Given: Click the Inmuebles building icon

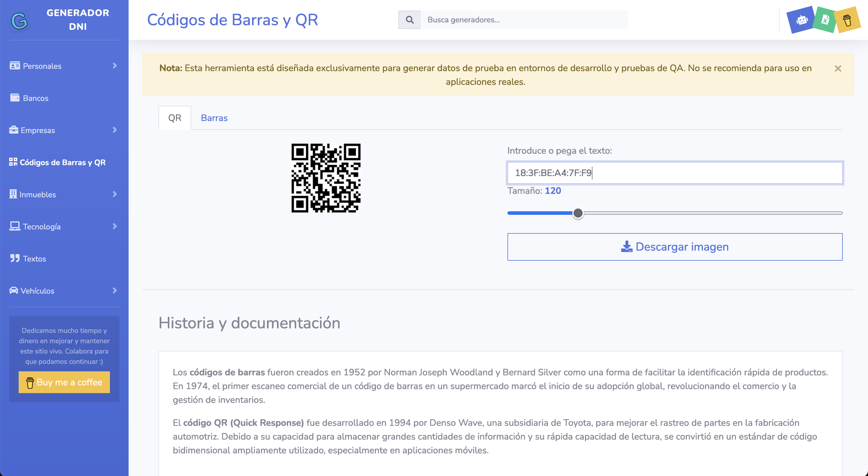Looking at the screenshot, I should click(x=13, y=194).
